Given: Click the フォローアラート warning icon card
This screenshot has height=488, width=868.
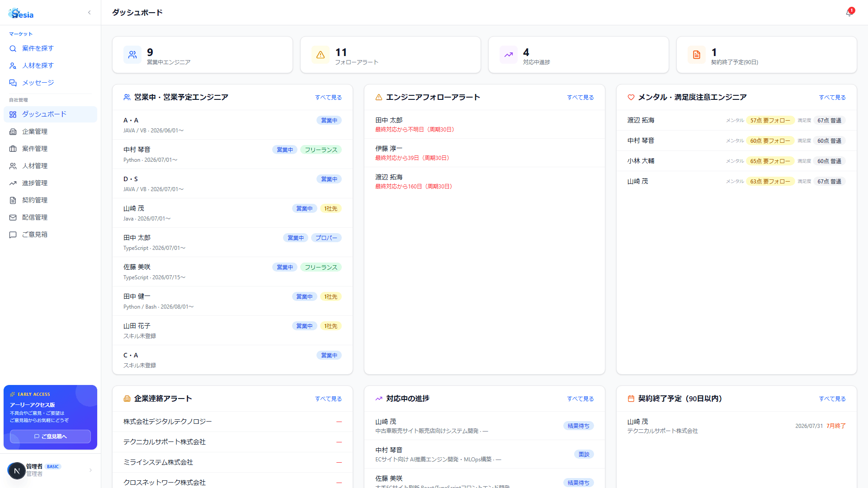Looking at the screenshot, I should click(391, 55).
